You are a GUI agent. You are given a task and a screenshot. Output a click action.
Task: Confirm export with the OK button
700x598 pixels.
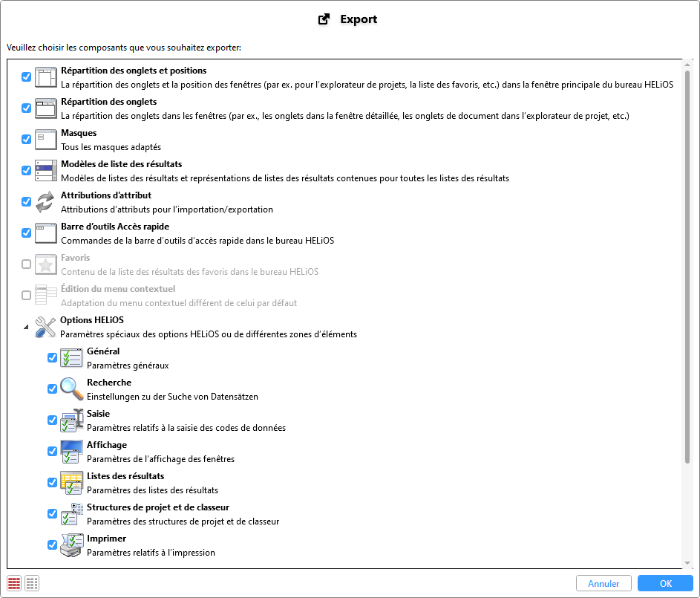point(666,583)
